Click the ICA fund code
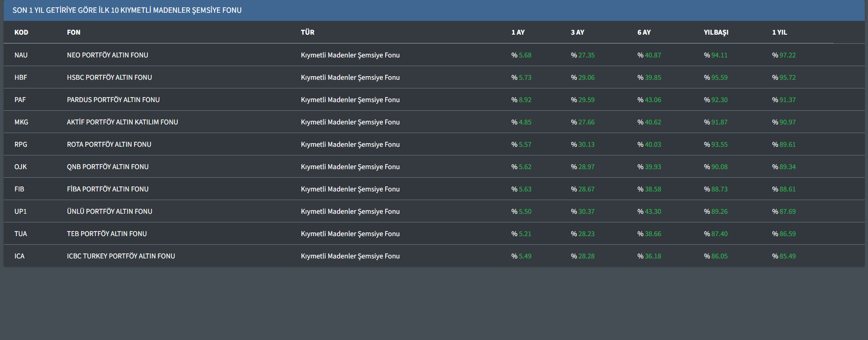The width and height of the screenshot is (868, 340). (20, 256)
